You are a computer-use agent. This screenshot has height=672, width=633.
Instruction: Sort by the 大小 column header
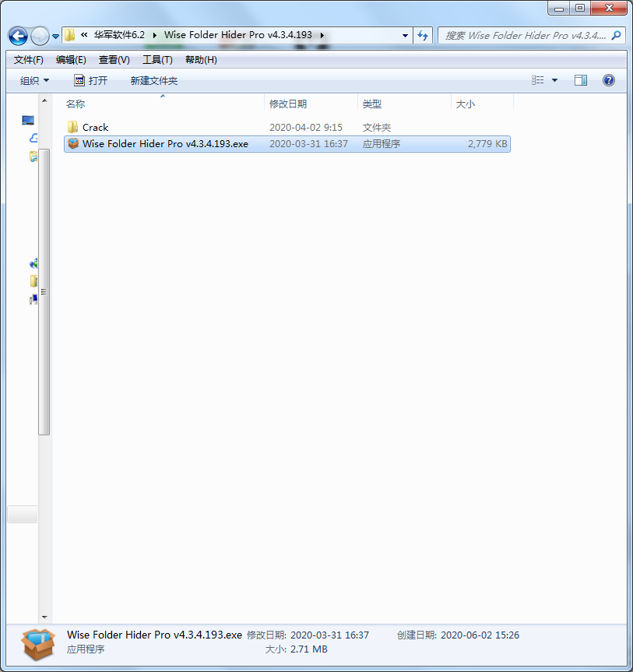[482, 104]
